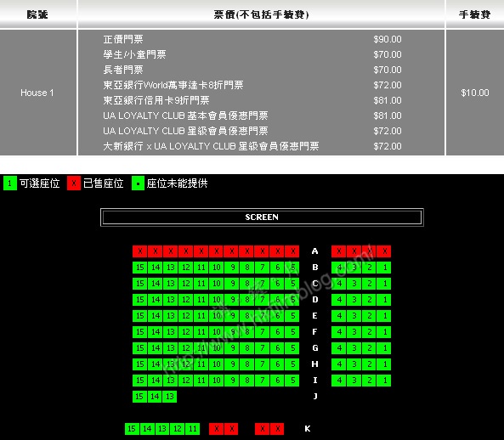The width and height of the screenshot is (504, 440).
Task: Choose seat J15 in row J
Action: (x=140, y=397)
